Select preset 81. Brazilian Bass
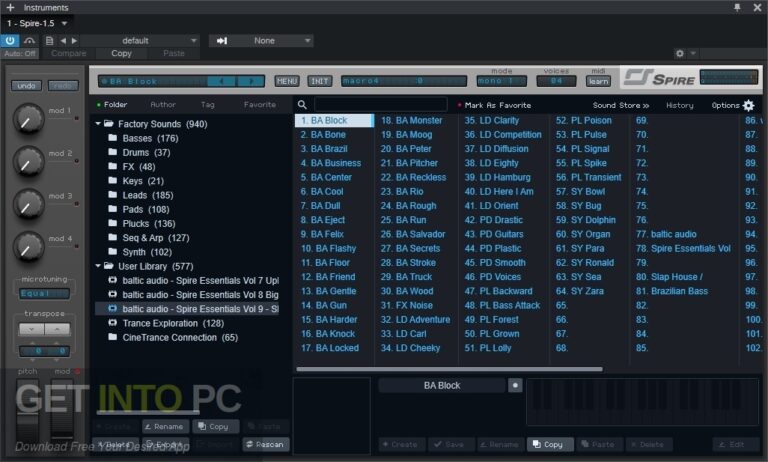The width and height of the screenshot is (768, 462). point(672,291)
